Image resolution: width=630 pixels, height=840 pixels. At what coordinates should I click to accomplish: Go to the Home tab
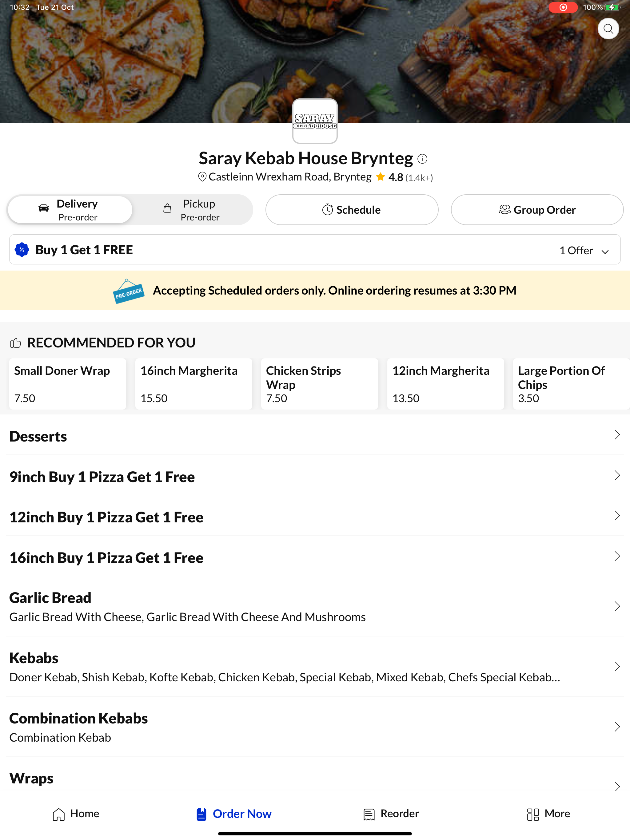click(76, 814)
